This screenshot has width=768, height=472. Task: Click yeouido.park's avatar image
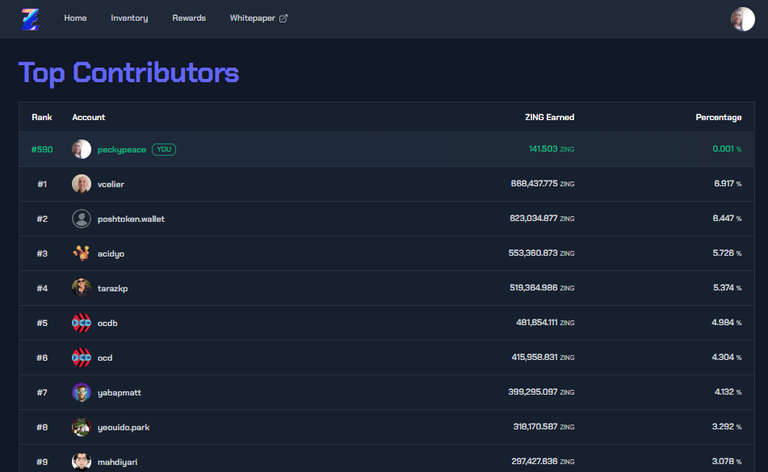(x=81, y=427)
